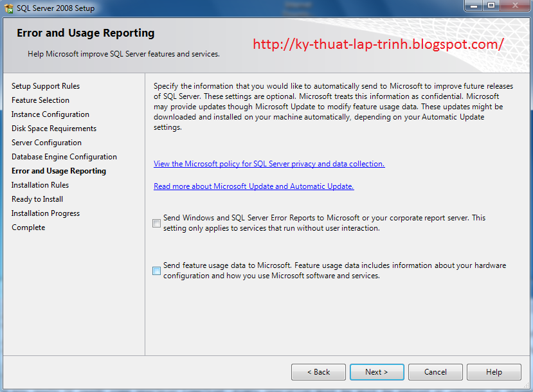
Task: Click the Send Windows and SQL Server Error Reports text
Action: [324, 223]
